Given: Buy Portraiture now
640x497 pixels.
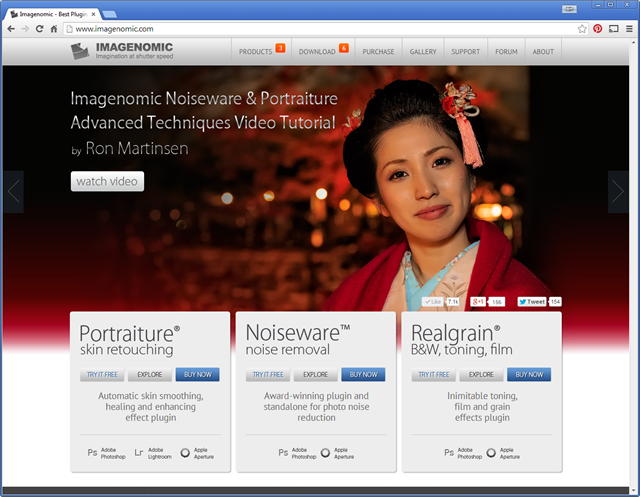Looking at the screenshot, I should (198, 375).
